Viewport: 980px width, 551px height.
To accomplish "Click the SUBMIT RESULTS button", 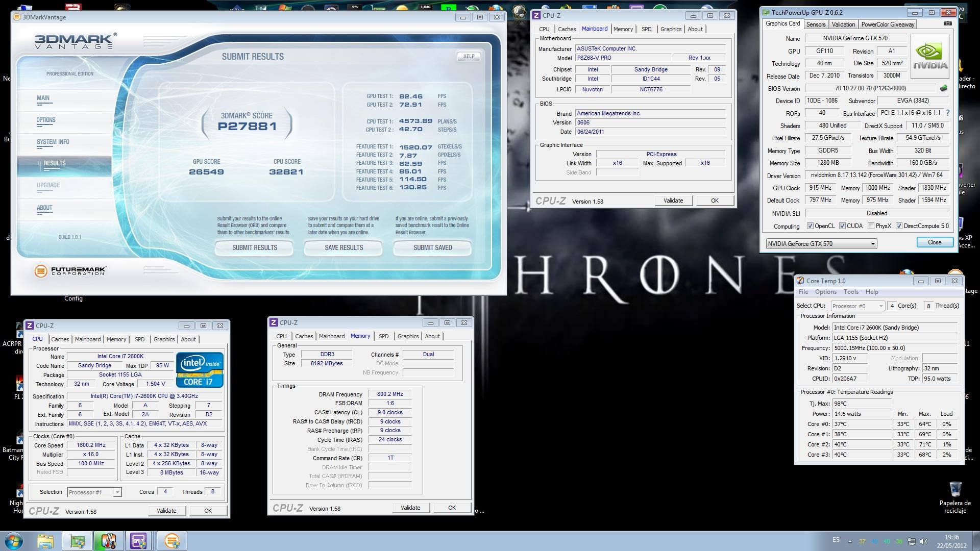I will click(x=254, y=248).
